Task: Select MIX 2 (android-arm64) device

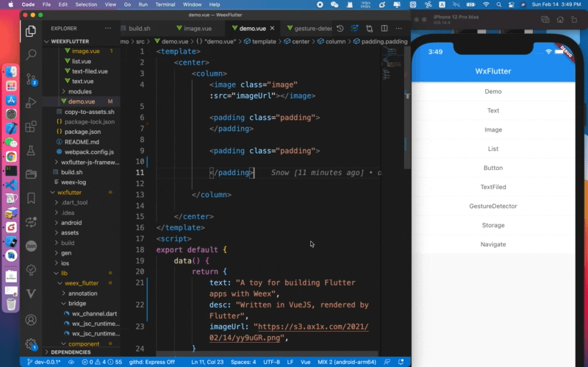Action: 347,362
